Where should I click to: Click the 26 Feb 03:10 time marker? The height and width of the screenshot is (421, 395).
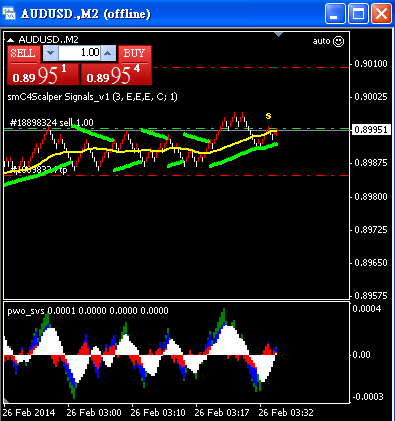(158, 413)
